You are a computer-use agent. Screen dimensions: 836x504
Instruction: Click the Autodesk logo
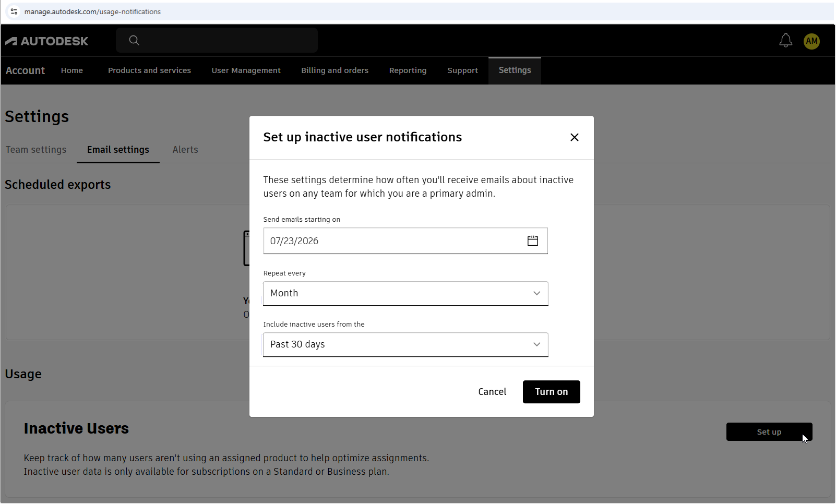47,41
